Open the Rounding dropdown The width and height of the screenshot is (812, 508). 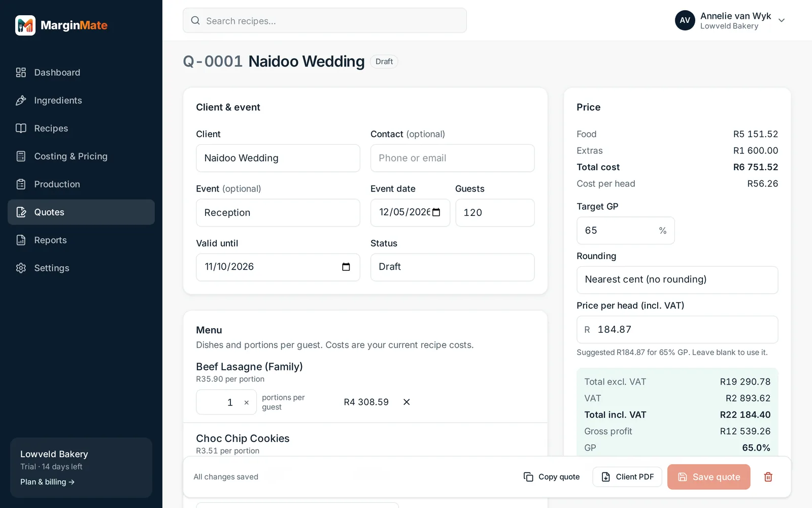coord(677,280)
